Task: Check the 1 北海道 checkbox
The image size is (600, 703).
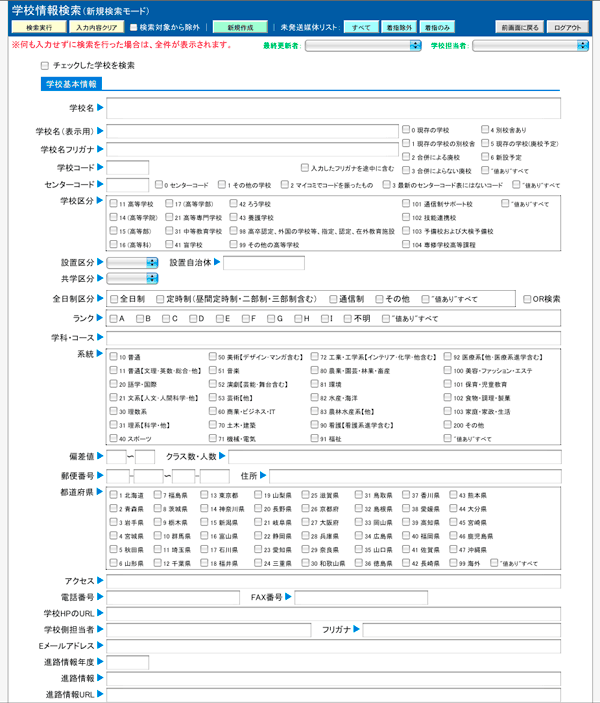Action: tap(113, 495)
